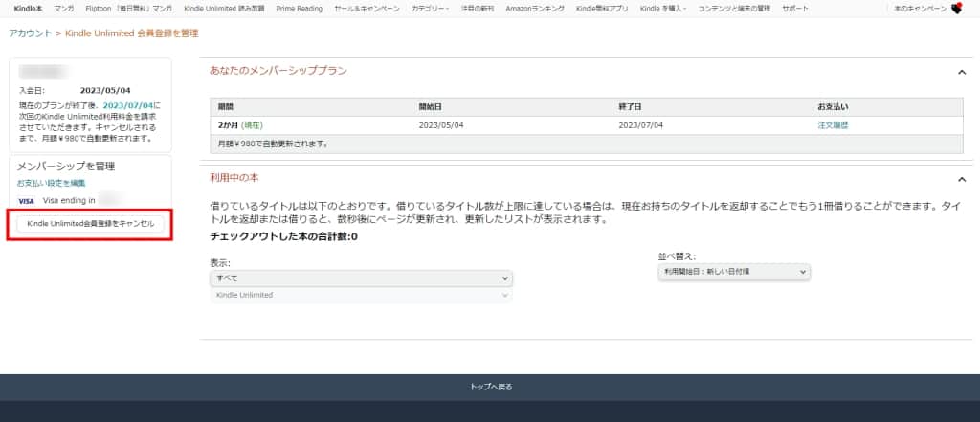Open 注文履歴 link in plan table
980x422 pixels.
point(833,125)
